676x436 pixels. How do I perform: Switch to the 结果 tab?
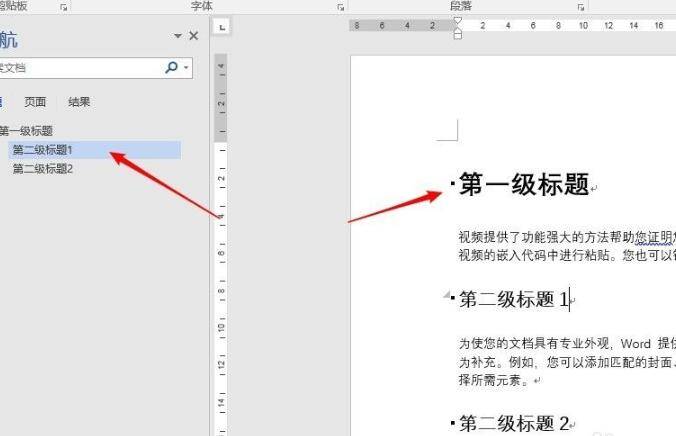click(79, 101)
